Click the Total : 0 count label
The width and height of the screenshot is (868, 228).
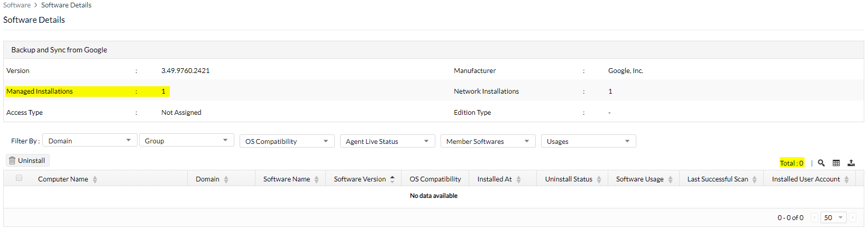point(792,163)
